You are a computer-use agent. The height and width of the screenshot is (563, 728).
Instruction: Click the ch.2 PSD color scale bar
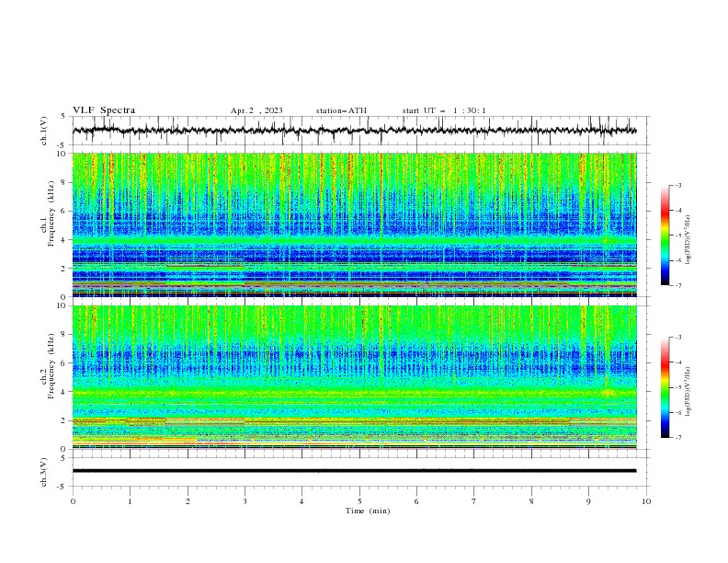(665, 387)
